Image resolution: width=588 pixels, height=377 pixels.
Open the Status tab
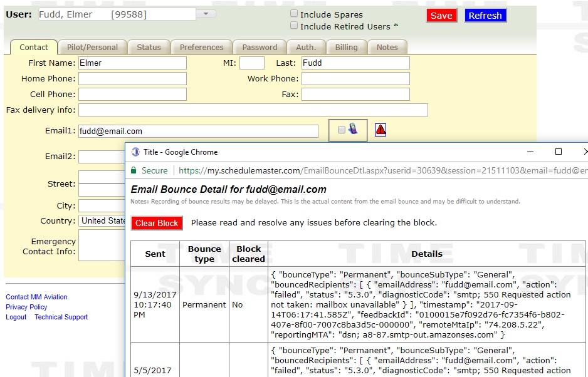pos(149,47)
